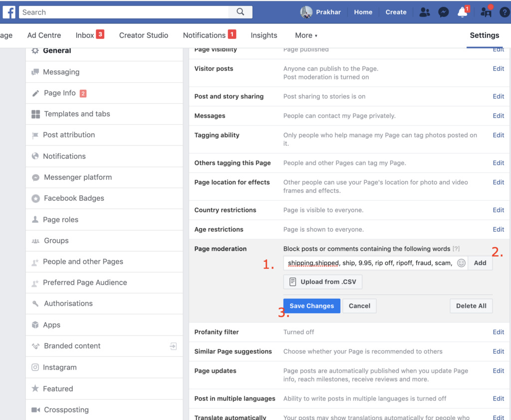The image size is (511, 420).
Task: Click the Crossposting video camera icon
Action: click(x=35, y=410)
